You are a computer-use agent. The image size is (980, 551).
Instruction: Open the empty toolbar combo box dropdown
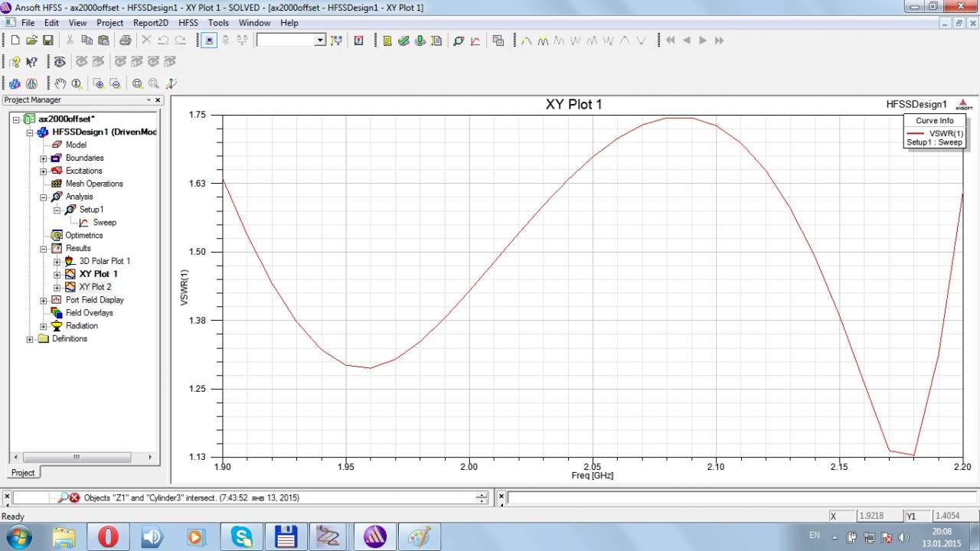point(320,41)
